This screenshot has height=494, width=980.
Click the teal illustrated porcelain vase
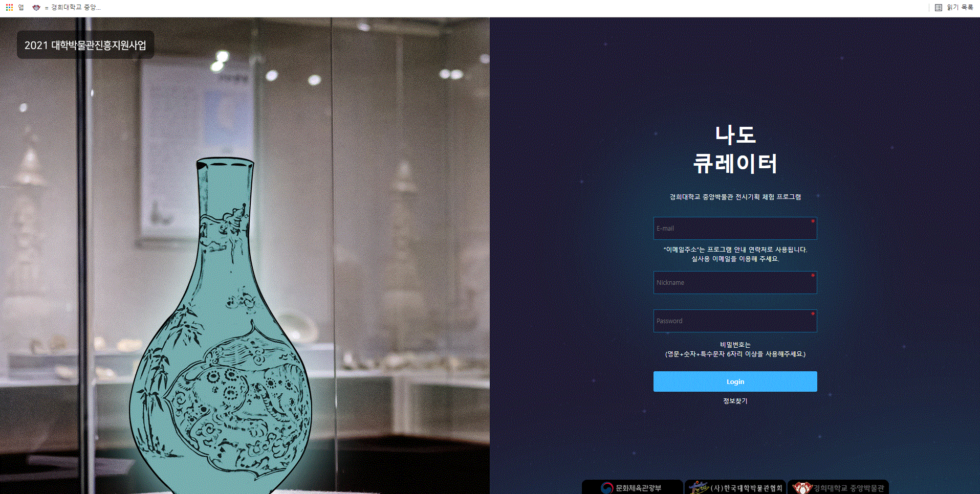coord(222,327)
